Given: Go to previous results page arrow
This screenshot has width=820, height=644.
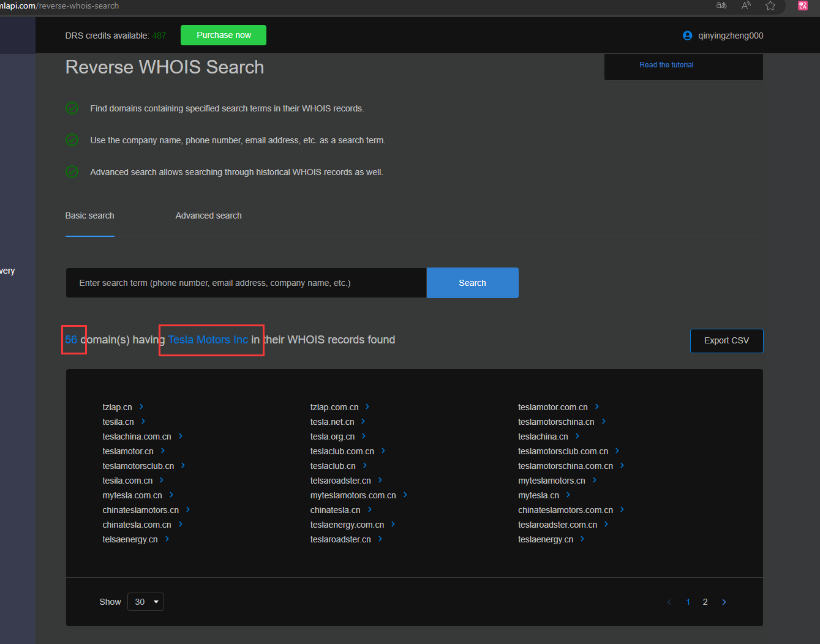Looking at the screenshot, I should coord(669,602).
